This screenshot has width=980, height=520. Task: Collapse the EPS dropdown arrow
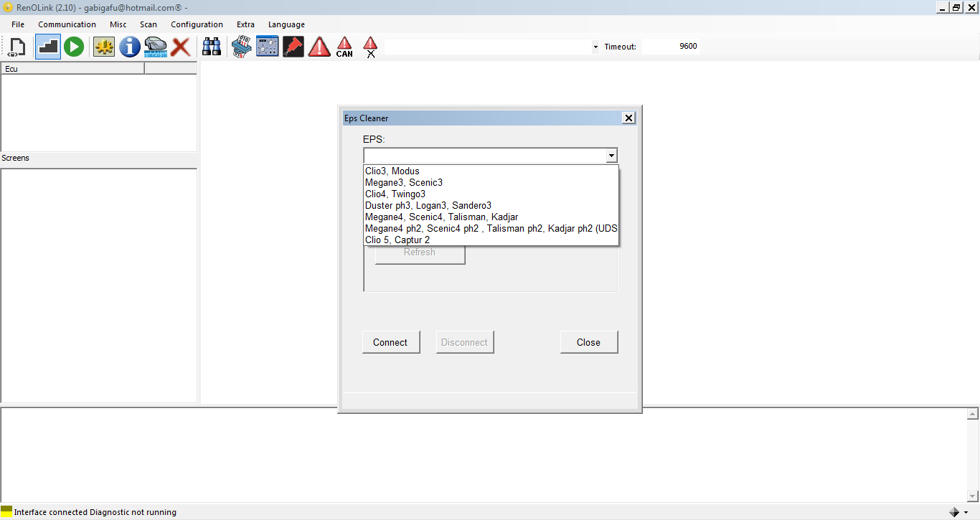tap(611, 156)
